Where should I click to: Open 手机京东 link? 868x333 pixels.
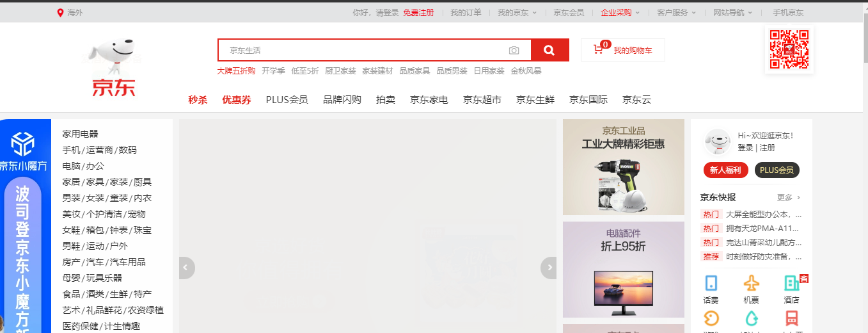coord(788,13)
